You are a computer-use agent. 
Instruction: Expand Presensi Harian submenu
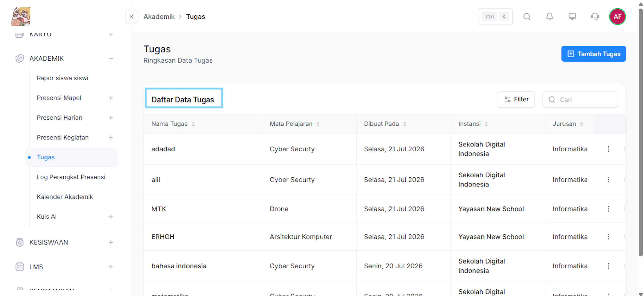(x=111, y=118)
